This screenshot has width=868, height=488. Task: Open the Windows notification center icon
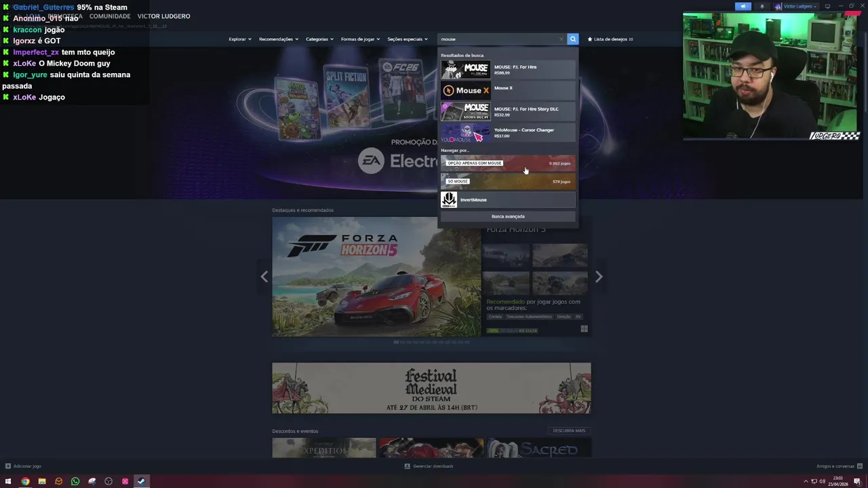pos(857,482)
